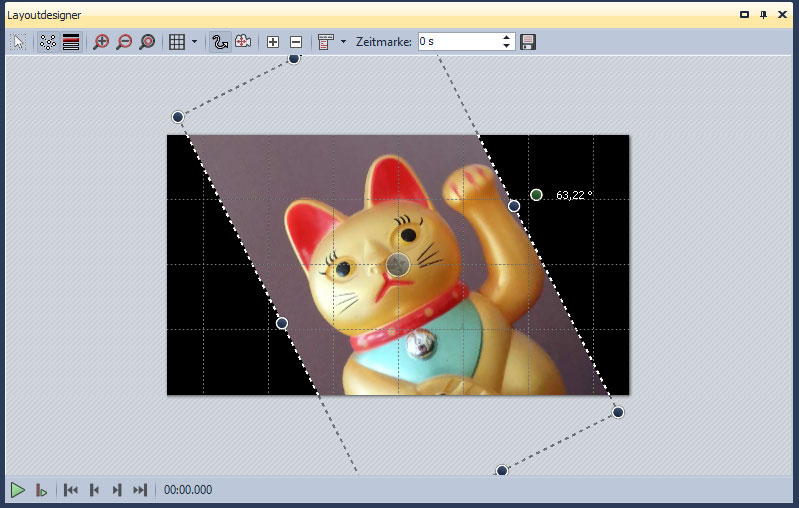Screen dimensions: 799x508
Task: Reset zoom with third magnifier icon
Action: [147, 42]
